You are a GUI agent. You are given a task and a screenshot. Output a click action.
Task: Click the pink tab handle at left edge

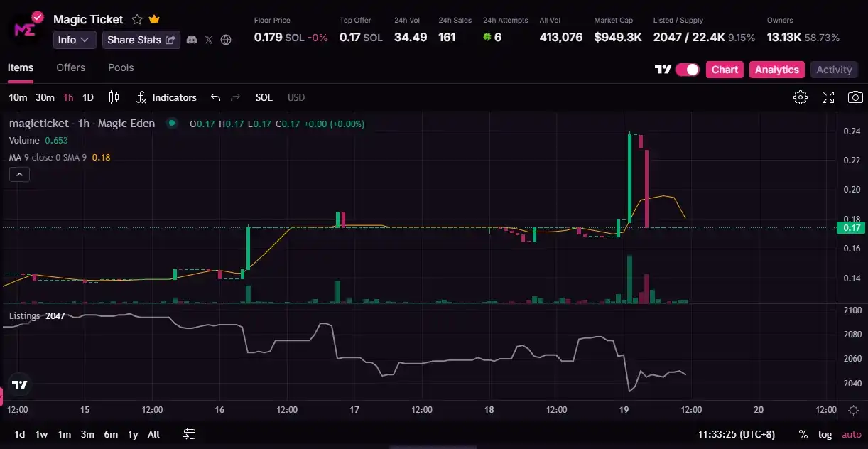point(1,397)
